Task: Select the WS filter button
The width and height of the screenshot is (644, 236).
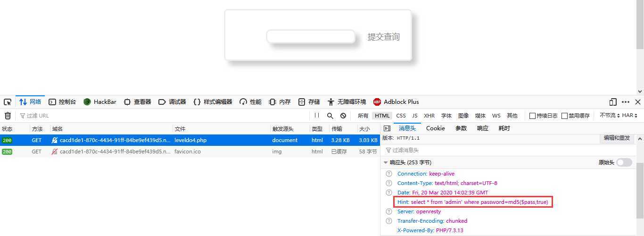Action: tap(496, 116)
